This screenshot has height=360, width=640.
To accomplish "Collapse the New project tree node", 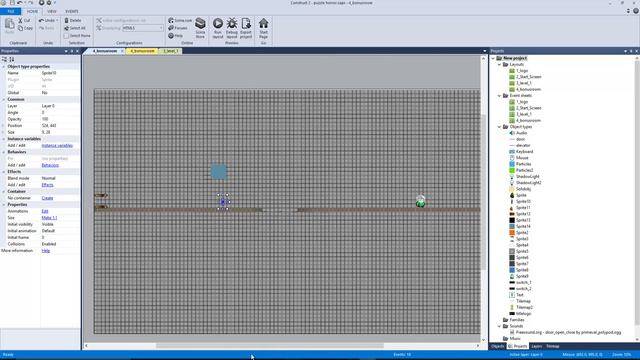I will pos(493,58).
